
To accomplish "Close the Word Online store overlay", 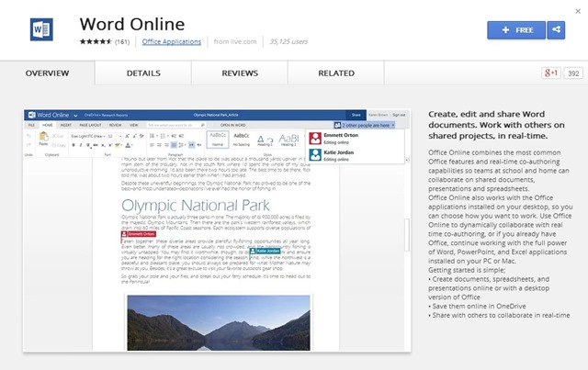I will click(578, 11).
